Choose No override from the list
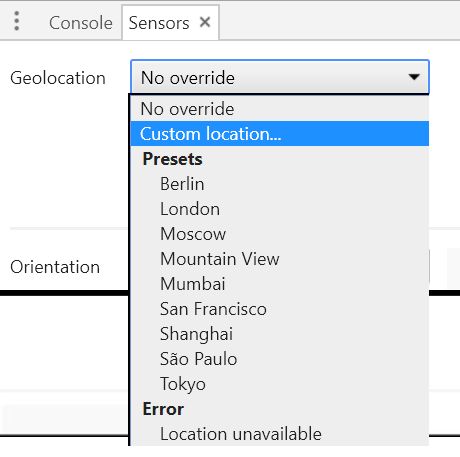This screenshot has width=460, height=457. pyautogui.click(x=280, y=109)
